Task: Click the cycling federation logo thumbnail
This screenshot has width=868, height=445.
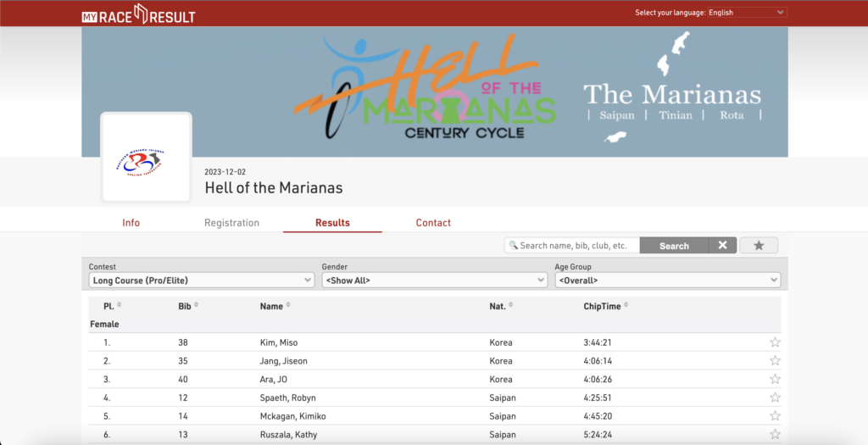Action: (147, 159)
